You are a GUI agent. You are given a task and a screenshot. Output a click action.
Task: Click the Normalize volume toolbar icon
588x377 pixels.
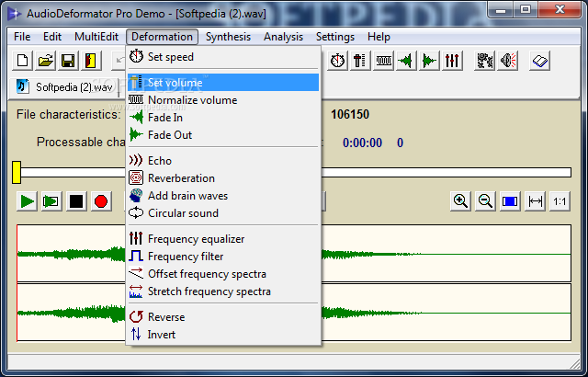point(383,61)
